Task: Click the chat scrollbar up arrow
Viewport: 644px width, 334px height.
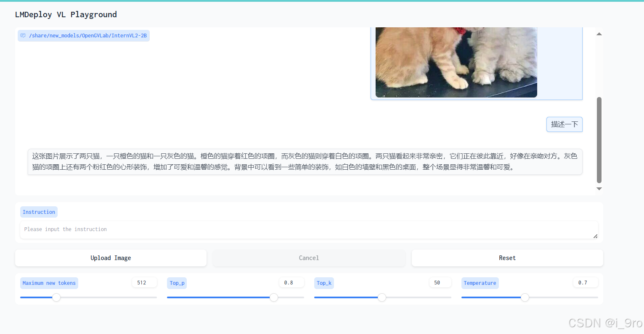Action: click(599, 34)
